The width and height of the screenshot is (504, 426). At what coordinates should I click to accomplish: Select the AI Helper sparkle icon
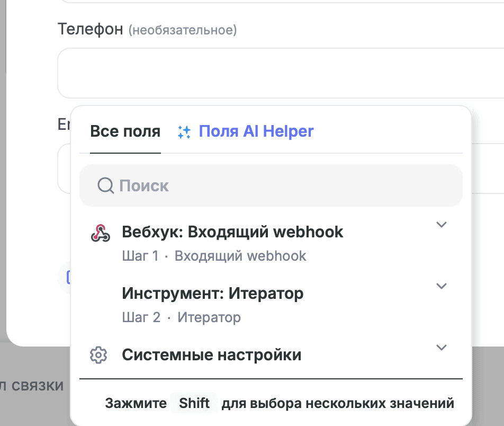pos(184,132)
